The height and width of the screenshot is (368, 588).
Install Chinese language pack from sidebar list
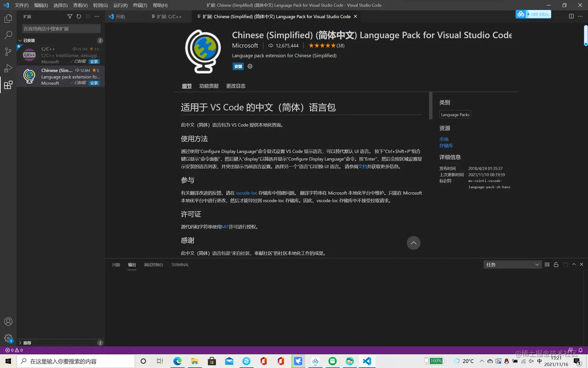(x=94, y=83)
